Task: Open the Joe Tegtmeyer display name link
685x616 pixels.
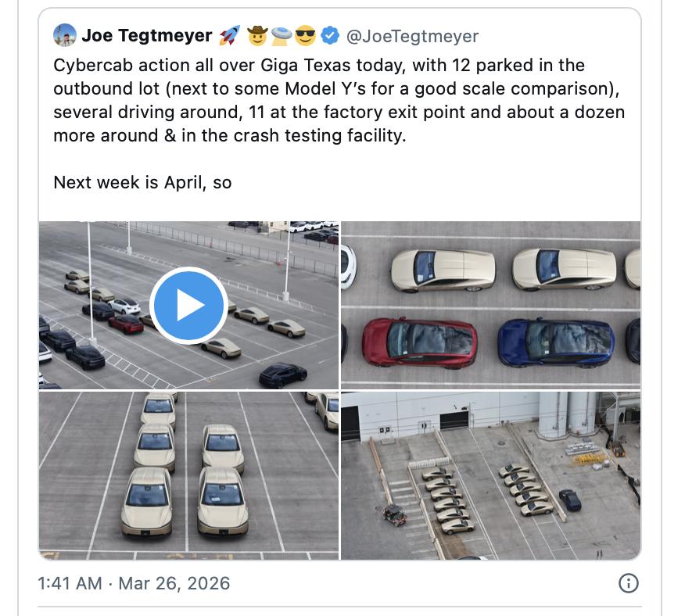Action: [x=146, y=36]
